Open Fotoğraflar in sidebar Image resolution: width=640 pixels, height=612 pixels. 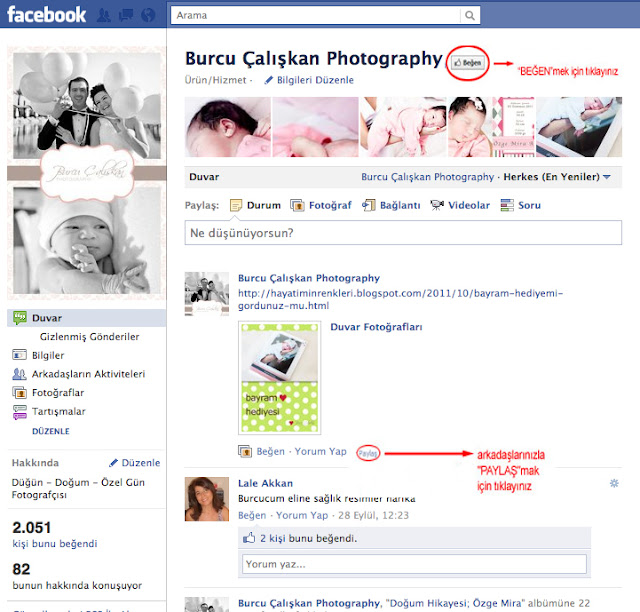pos(58,393)
